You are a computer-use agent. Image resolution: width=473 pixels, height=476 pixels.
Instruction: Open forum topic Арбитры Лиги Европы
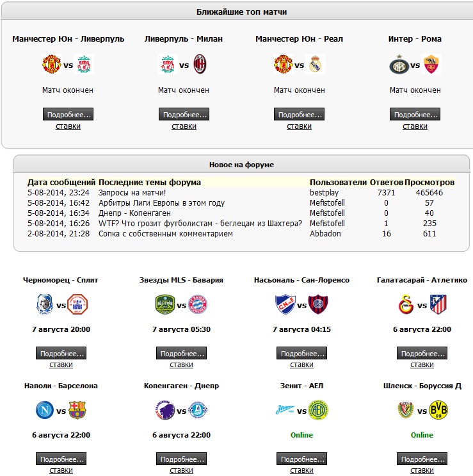[x=161, y=203]
